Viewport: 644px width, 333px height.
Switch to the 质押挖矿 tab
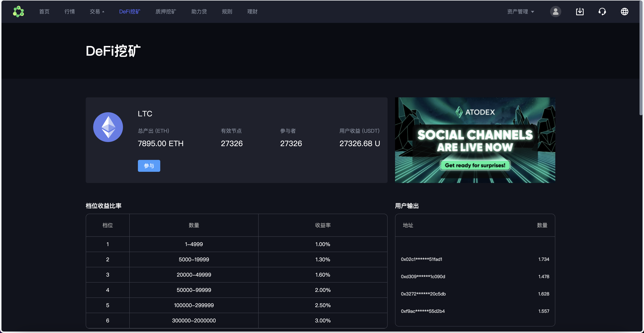(166, 12)
